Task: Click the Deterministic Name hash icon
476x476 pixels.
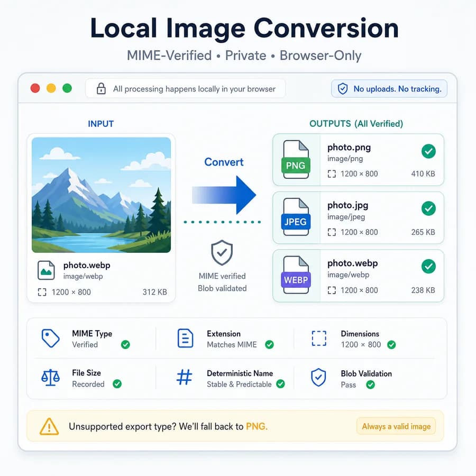Action: coord(185,377)
